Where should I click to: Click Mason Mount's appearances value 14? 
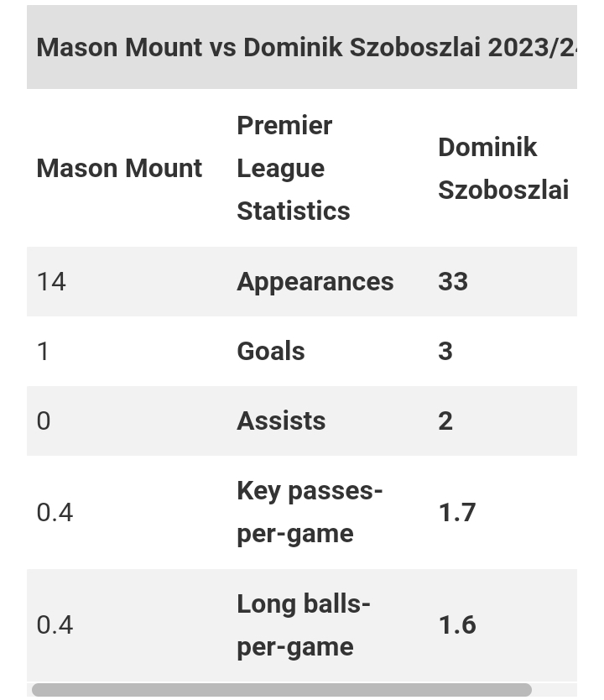tap(51, 282)
